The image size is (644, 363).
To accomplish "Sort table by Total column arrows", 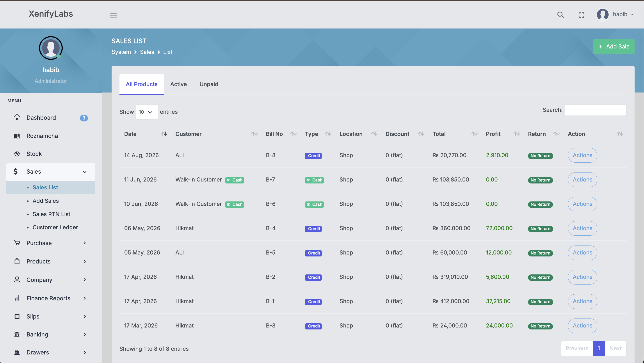I will 475,134.
